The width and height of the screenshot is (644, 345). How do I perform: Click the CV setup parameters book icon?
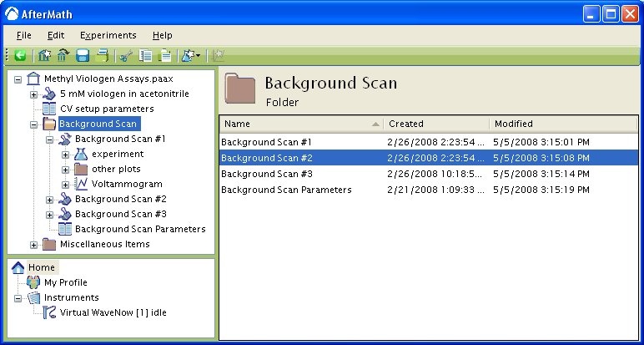[49, 109]
